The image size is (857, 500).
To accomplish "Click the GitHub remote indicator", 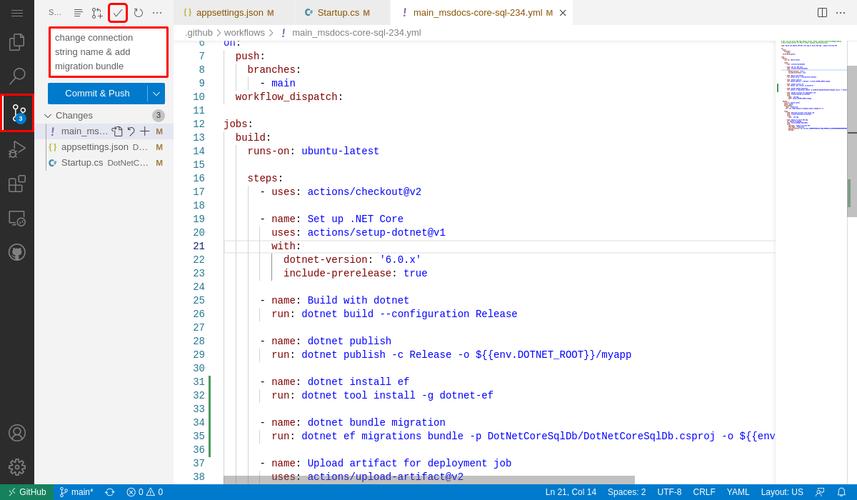I will tap(27, 492).
